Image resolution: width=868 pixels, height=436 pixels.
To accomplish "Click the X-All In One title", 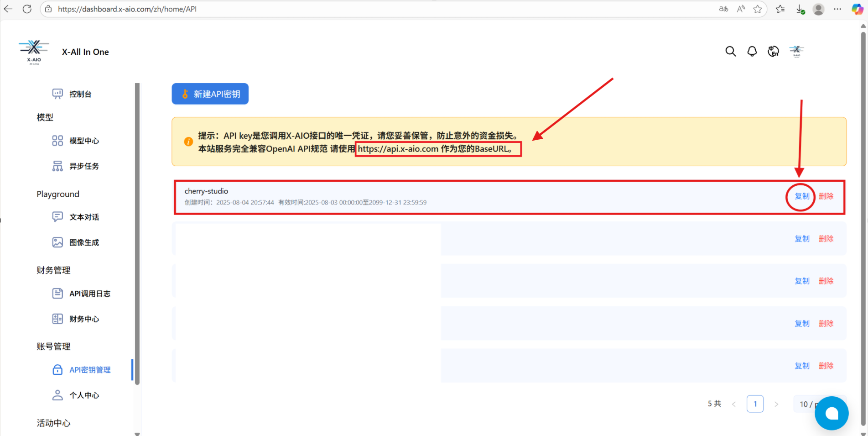I will pyautogui.click(x=85, y=52).
